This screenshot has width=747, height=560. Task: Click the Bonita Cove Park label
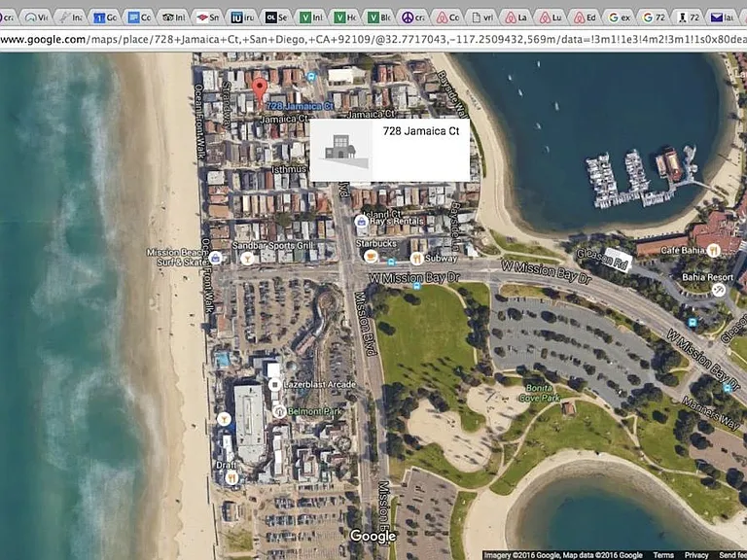(539, 393)
